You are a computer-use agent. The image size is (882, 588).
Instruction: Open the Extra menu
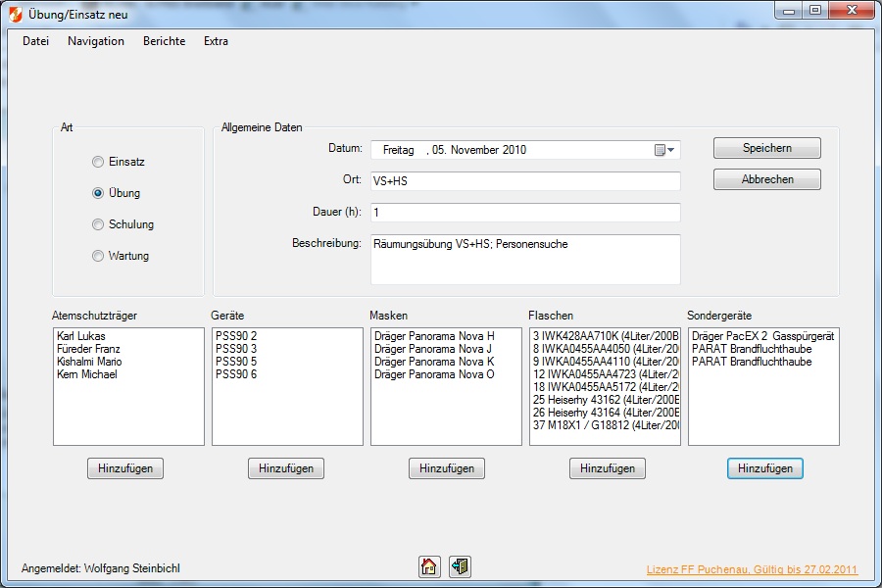(x=216, y=41)
